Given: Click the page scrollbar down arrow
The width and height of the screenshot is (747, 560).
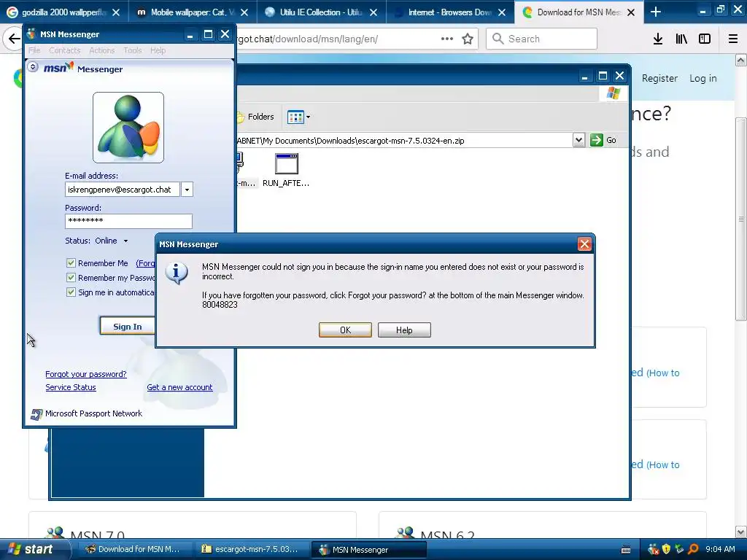Looking at the screenshot, I should click(741, 532).
